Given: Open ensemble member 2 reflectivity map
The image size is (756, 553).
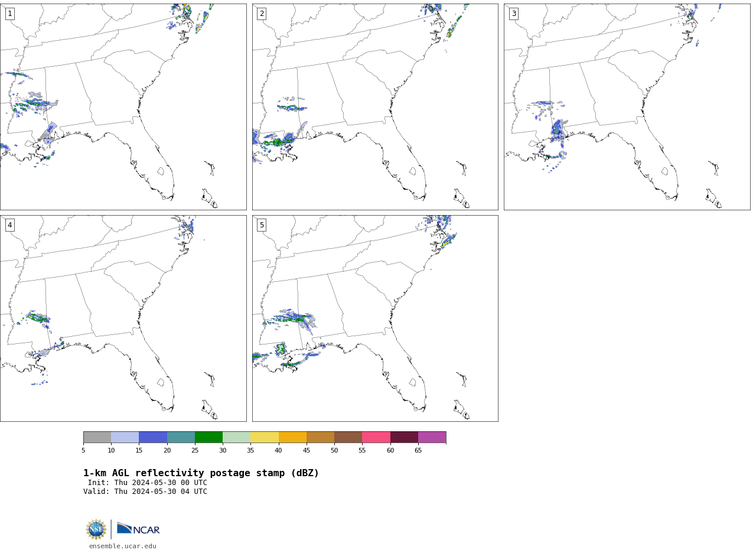Looking at the screenshot, I should (x=375, y=107).
